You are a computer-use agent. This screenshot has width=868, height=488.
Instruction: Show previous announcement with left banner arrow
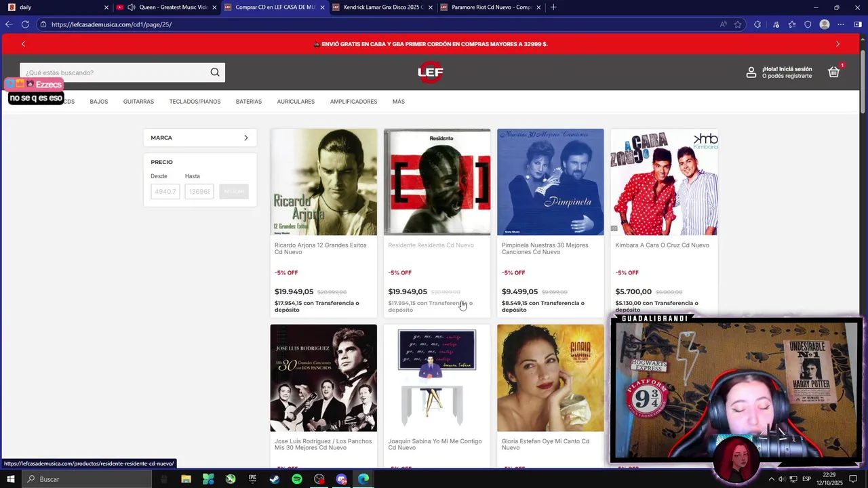pyautogui.click(x=23, y=44)
